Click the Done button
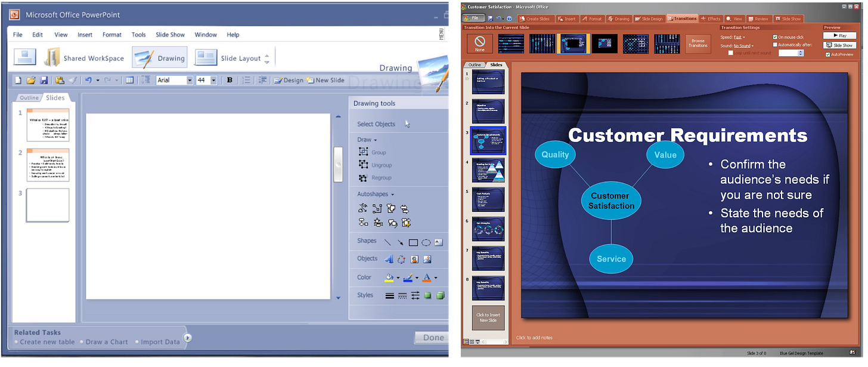The width and height of the screenshot is (868, 367). 432,338
